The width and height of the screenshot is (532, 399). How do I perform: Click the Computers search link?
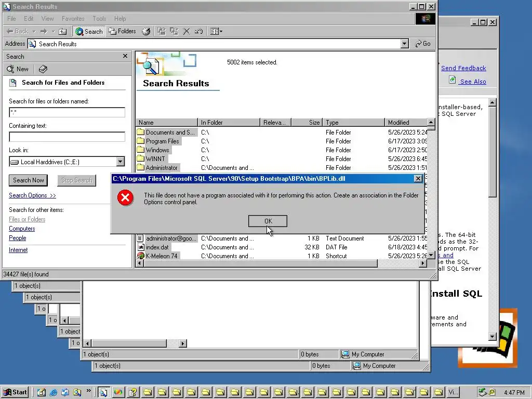pos(22,229)
